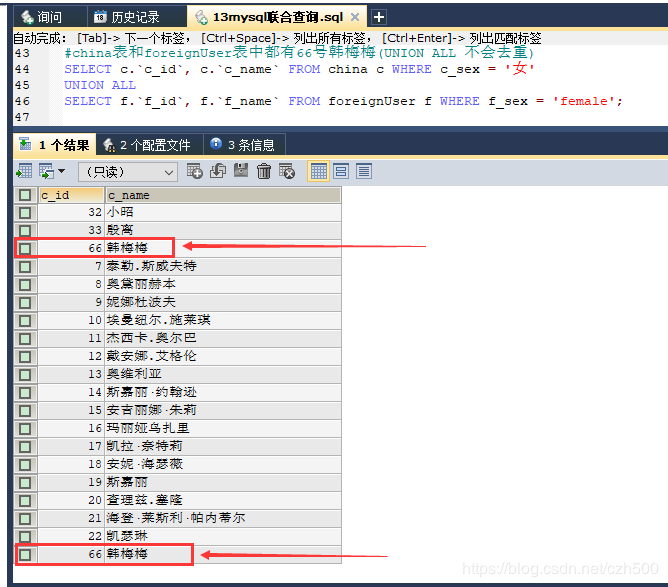This screenshot has height=587, width=668.
Task: Click 'female' string in line 46
Action: (584, 101)
